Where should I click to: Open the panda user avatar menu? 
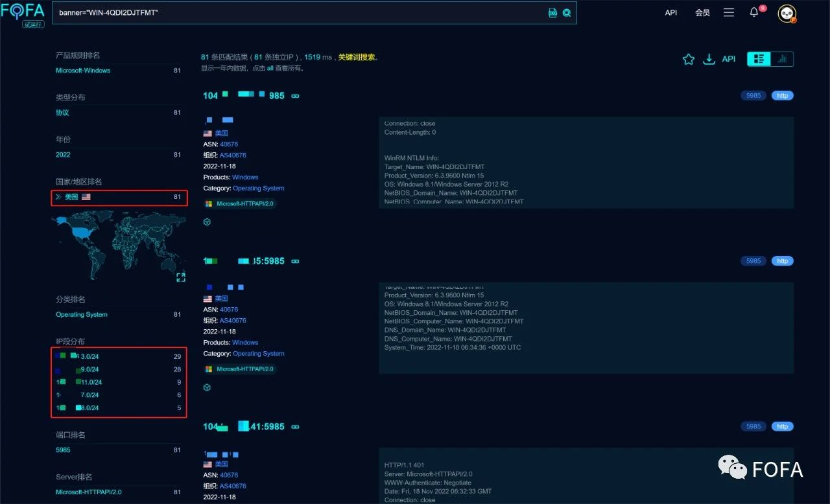[787, 13]
